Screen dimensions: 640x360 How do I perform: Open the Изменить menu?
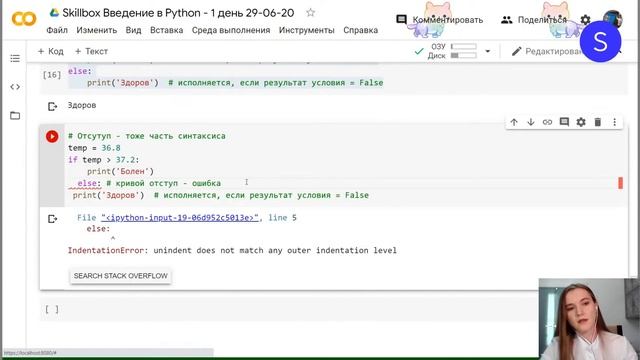[96, 30]
